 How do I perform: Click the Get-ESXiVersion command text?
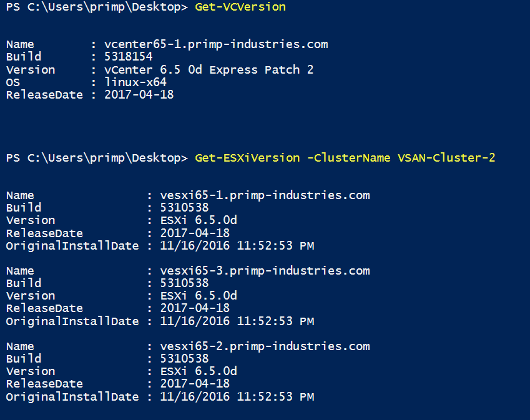point(247,158)
